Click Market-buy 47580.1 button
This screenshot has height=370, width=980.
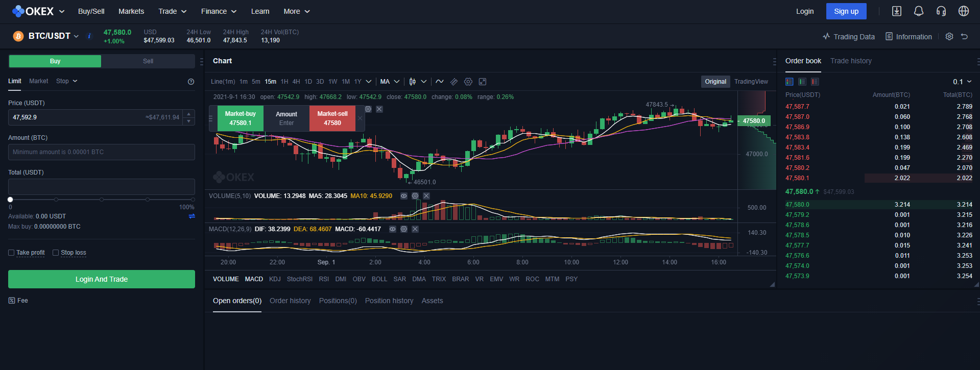point(241,118)
